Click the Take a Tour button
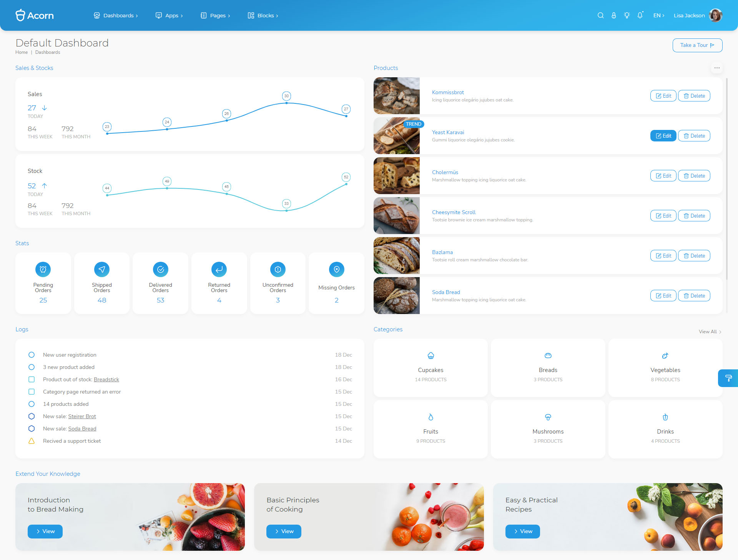 pos(697,45)
